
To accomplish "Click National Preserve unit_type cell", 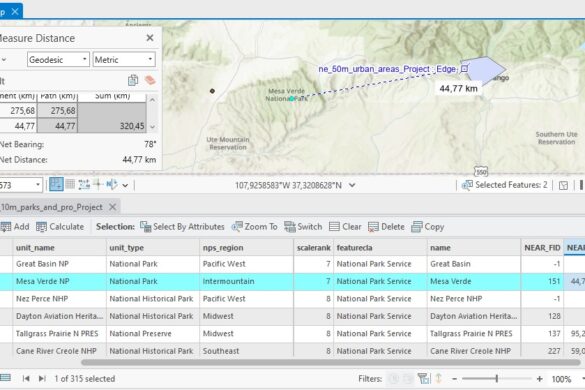I will pos(153,334).
